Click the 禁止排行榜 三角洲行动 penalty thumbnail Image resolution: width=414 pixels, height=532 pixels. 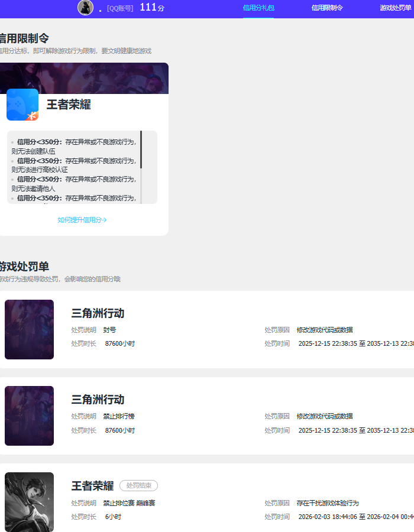(x=29, y=416)
